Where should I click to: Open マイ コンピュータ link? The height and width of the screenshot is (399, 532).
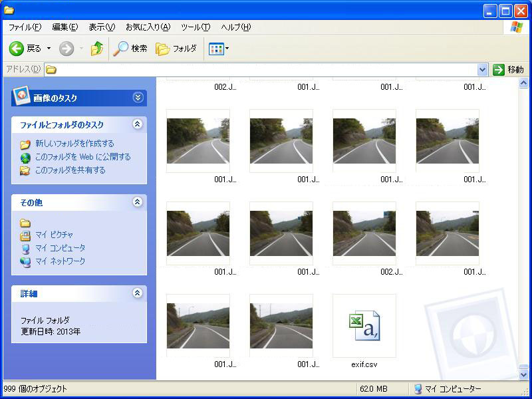coord(60,248)
